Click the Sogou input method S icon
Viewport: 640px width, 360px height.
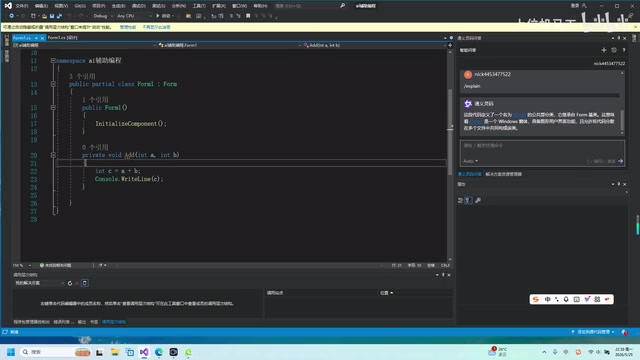(x=536, y=300)
